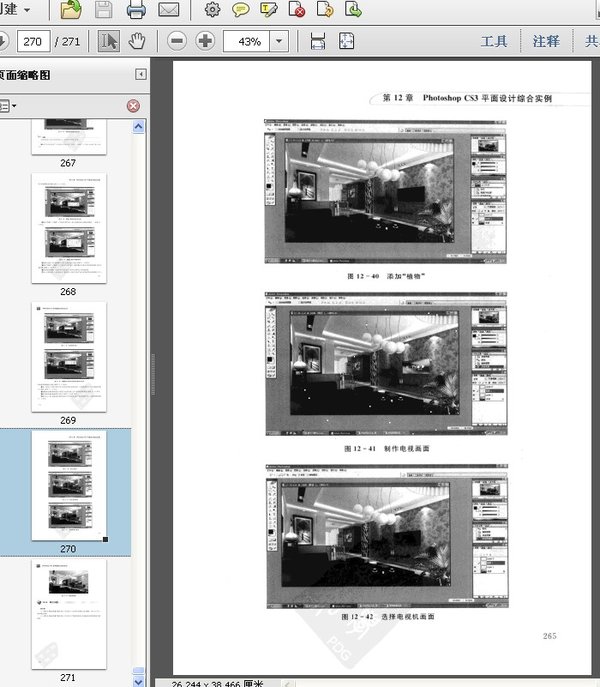Image resolution: width=600 pixels, height=687 pixels.
Task: Open the zoom percentage dropdown
Action: click(278, 41)
